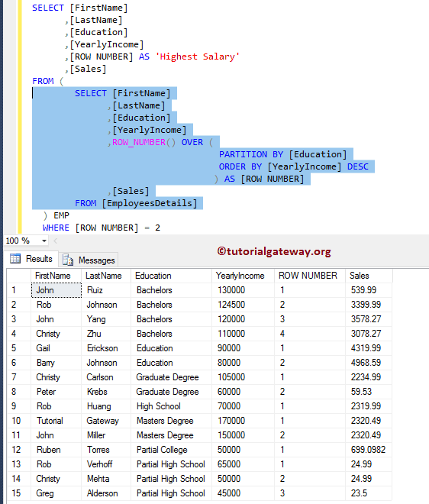
Task: Click the yearly income cell 105000
Action: click(x=243, y=377)
